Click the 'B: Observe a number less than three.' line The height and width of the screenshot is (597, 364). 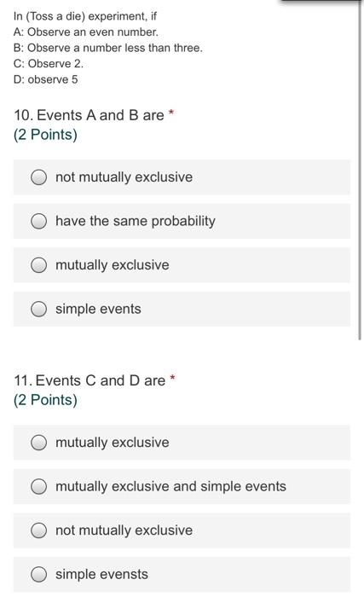pyautogui.click(x=108, y=48)
